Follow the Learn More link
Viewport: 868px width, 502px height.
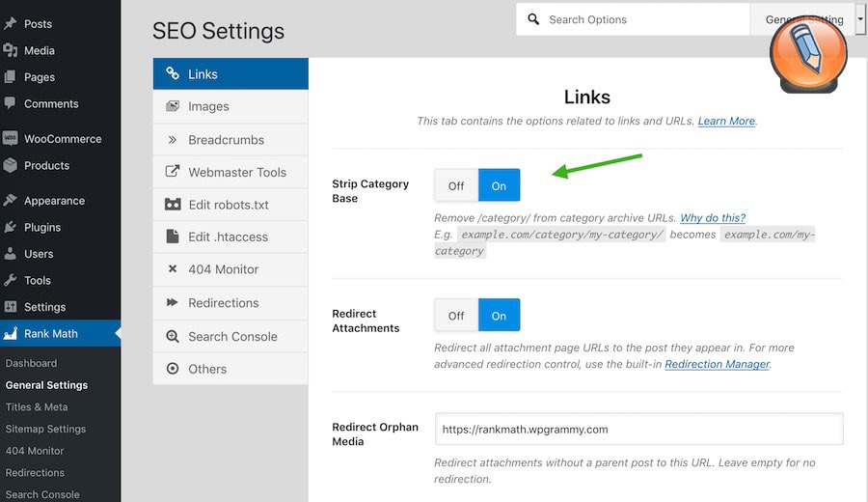click(x=726, y=121)
